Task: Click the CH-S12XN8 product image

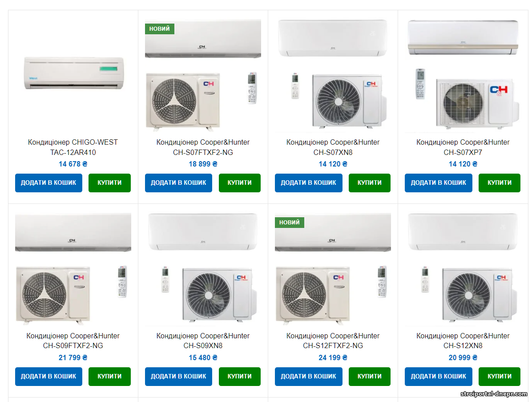Action: pyautogui.click(x=463, y=269)
